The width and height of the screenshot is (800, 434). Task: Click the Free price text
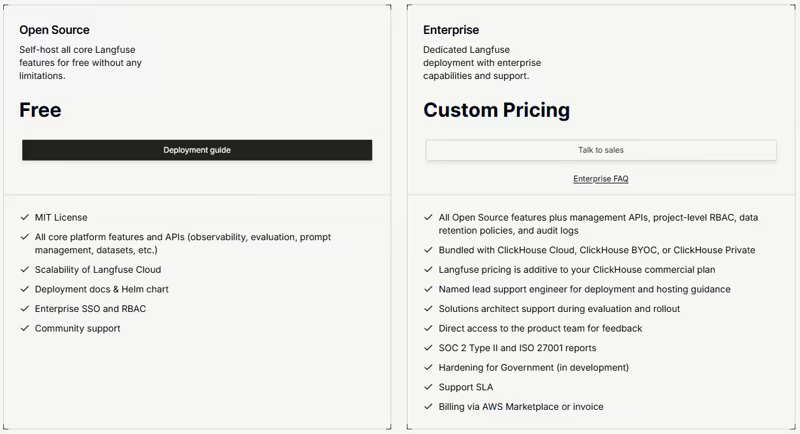[x=40, y=110]
